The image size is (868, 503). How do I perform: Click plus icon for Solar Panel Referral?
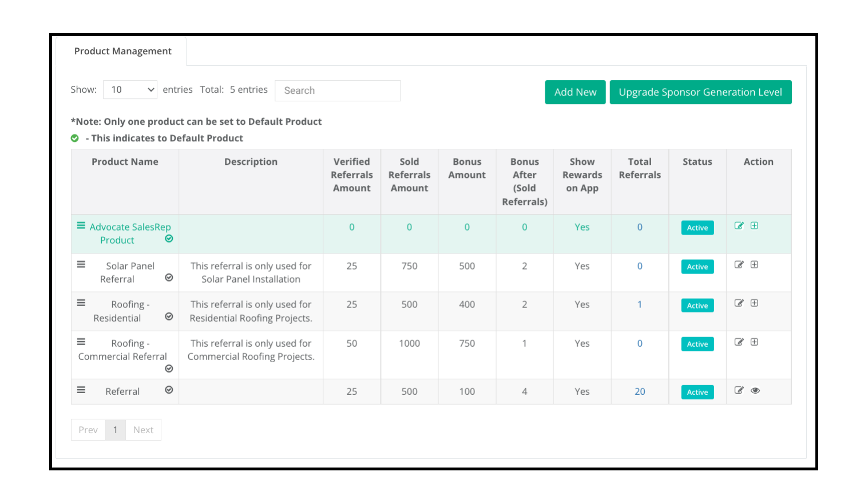[x=754, y=265]
